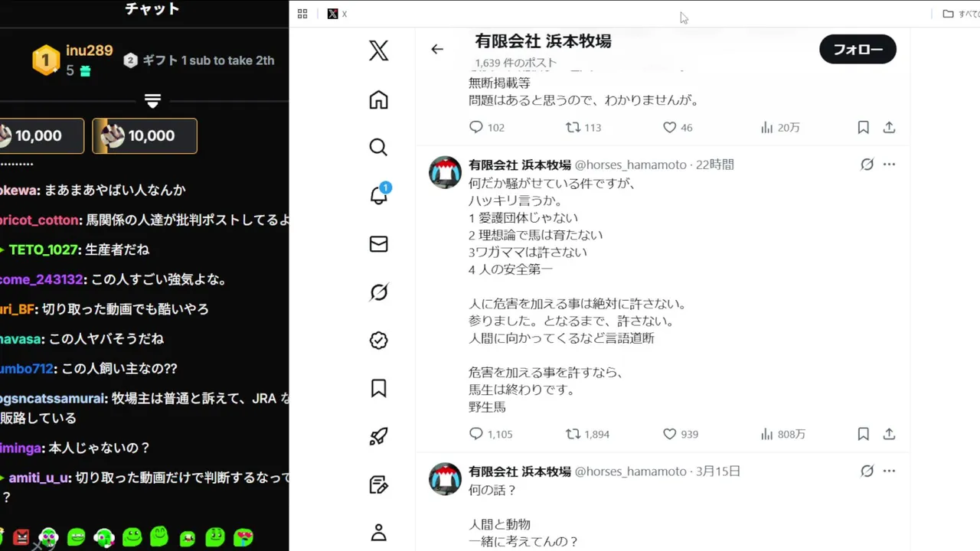Ask Grok about the 3月15日 post

coord(867,471)
